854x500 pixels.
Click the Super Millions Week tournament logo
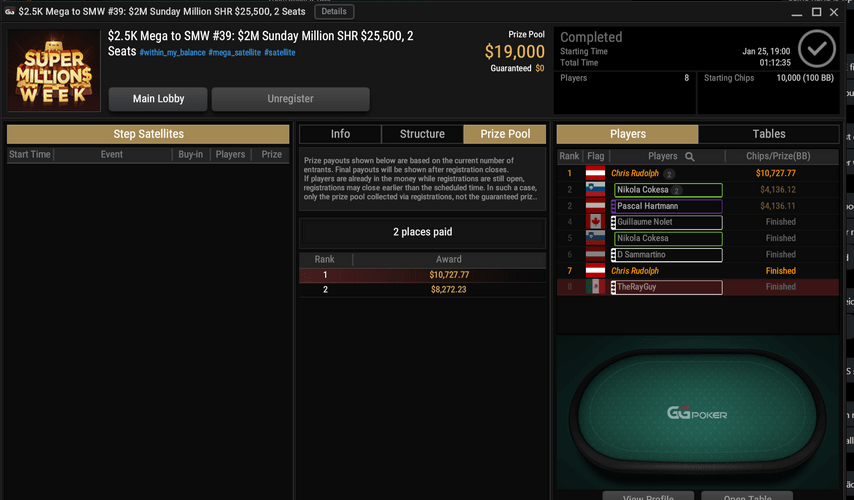tap(54, 71)
